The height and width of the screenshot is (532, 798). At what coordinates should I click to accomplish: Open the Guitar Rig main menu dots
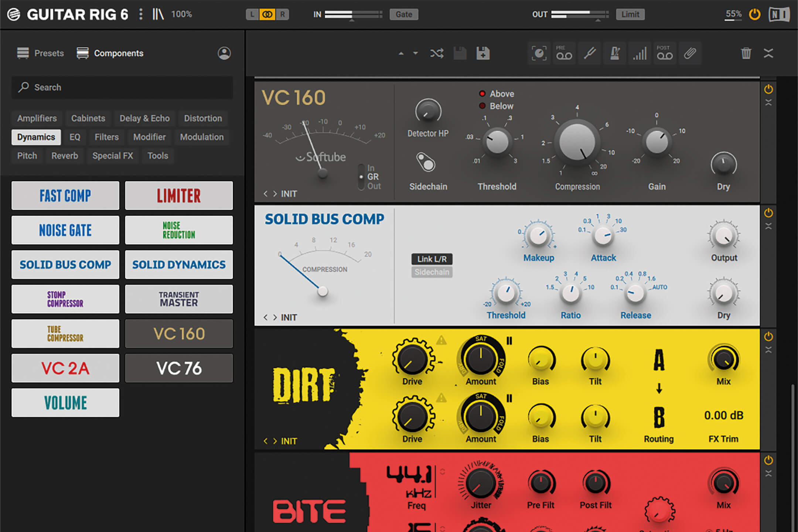[x=141, y=14]
